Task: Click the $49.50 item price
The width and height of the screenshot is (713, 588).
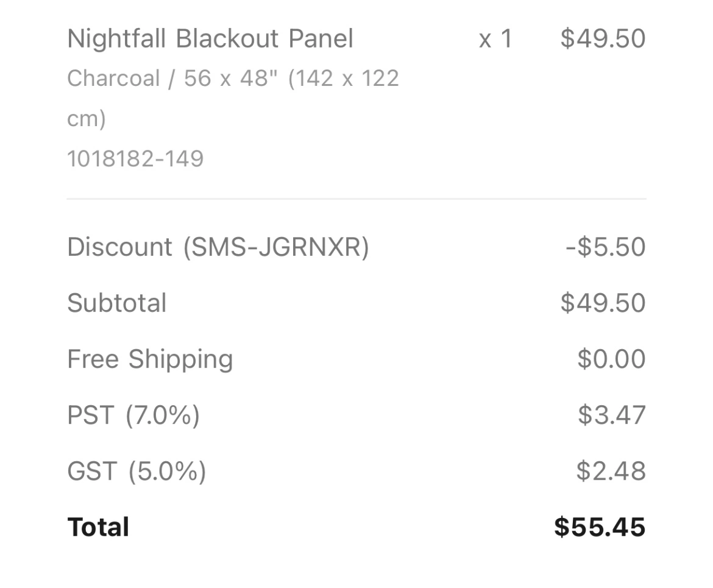Action: point(603,38)
